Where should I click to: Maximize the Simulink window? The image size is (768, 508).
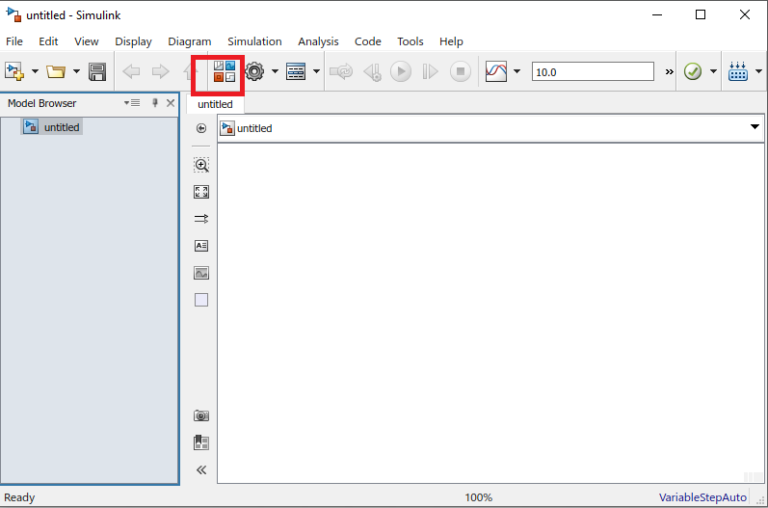pos(700,15)
